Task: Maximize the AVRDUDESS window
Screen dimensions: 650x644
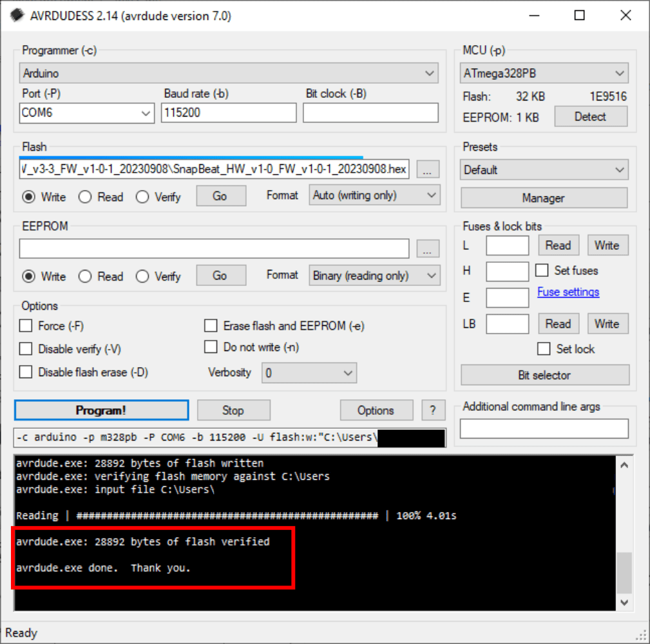Action: 580,15
